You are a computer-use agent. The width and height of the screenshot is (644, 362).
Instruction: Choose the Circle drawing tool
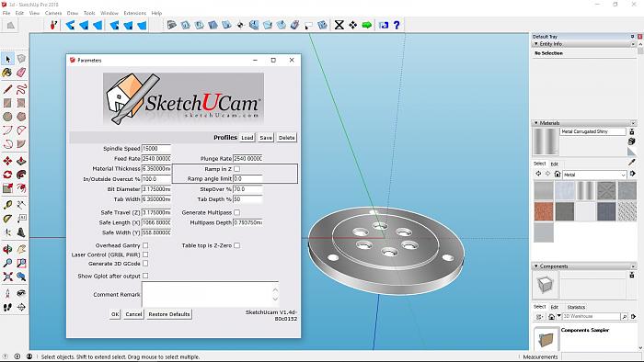[x=7, y=117]
